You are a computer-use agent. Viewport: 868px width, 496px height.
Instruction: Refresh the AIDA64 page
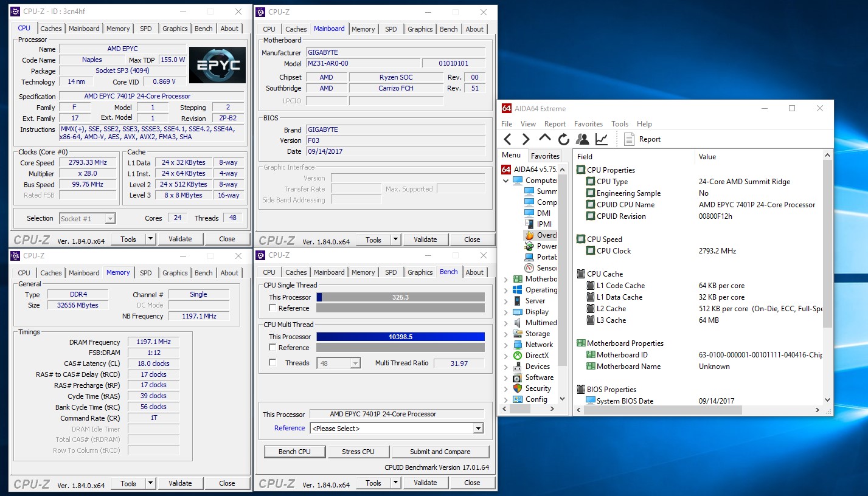[564, 139]
